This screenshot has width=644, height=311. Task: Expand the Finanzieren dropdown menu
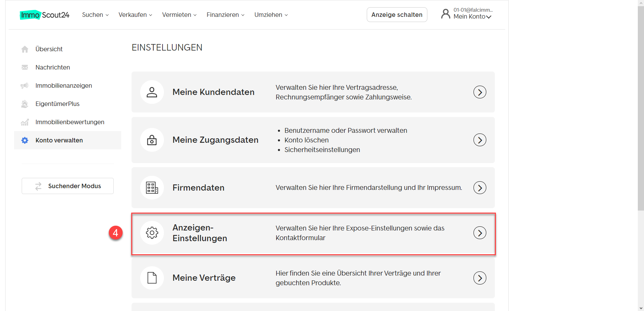click(x=226, y=15)
